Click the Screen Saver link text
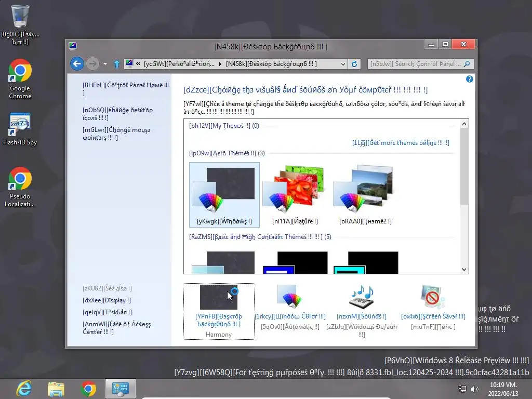Image resolution: width=532 pixels, height=399 pixels. [x=433, y=316]
